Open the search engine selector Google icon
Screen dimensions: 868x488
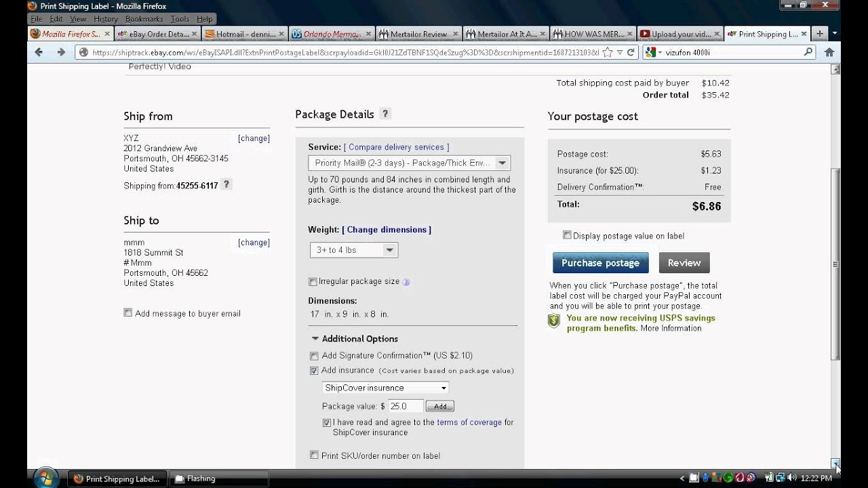(650, 52)
